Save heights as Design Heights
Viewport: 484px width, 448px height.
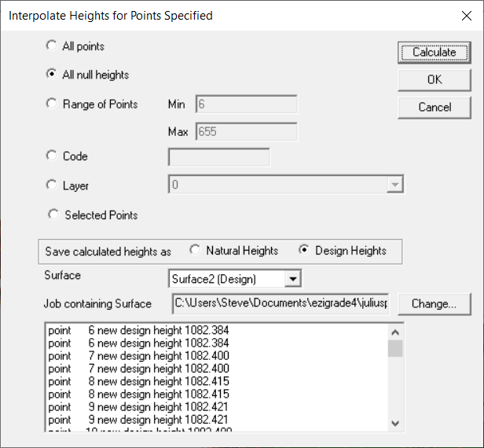303,251
